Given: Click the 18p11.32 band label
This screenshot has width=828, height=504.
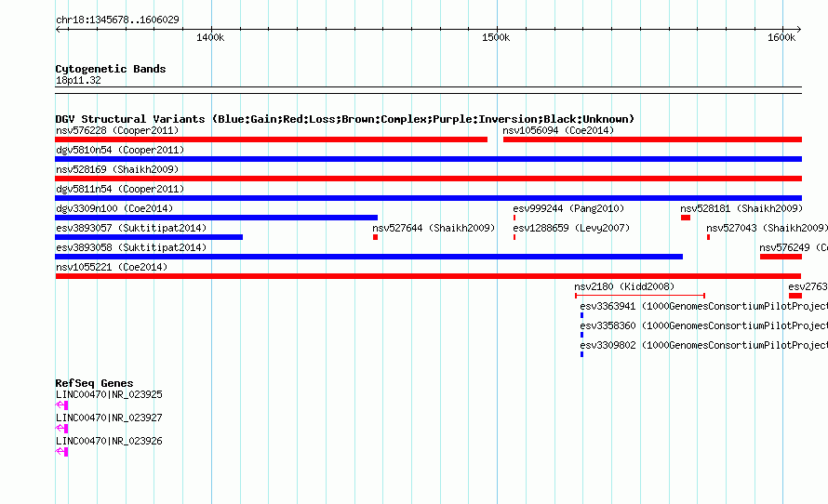Looking at the screenshot, I should [78, 80].
